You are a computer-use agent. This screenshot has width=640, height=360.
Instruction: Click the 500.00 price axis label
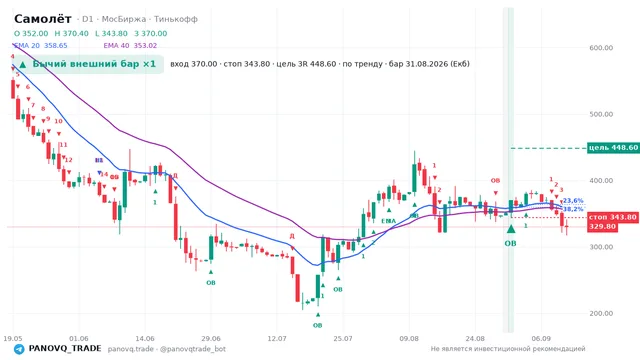pos(601,114)
